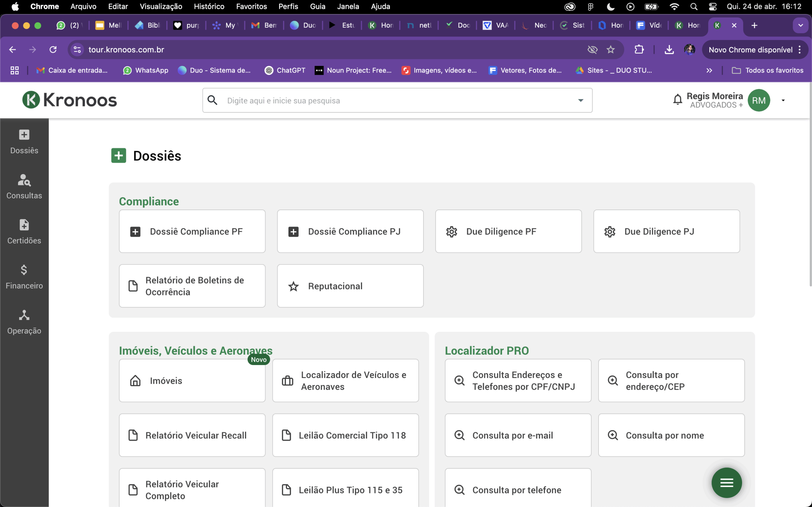Screen dimensions: 812x507
Task: Show hidden bookmarks with chevron
Action: click(709, 70)
